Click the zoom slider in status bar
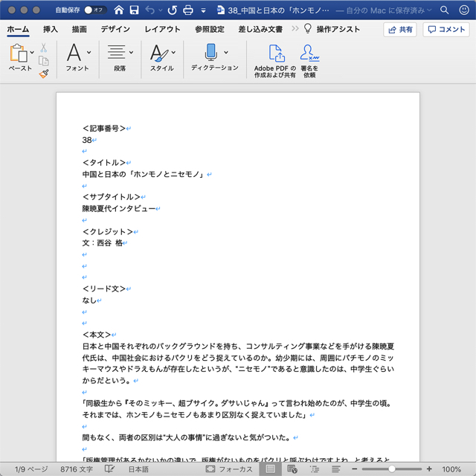This screenshot has height=476, width=476. pyautogui.click(x=392, y=469)
